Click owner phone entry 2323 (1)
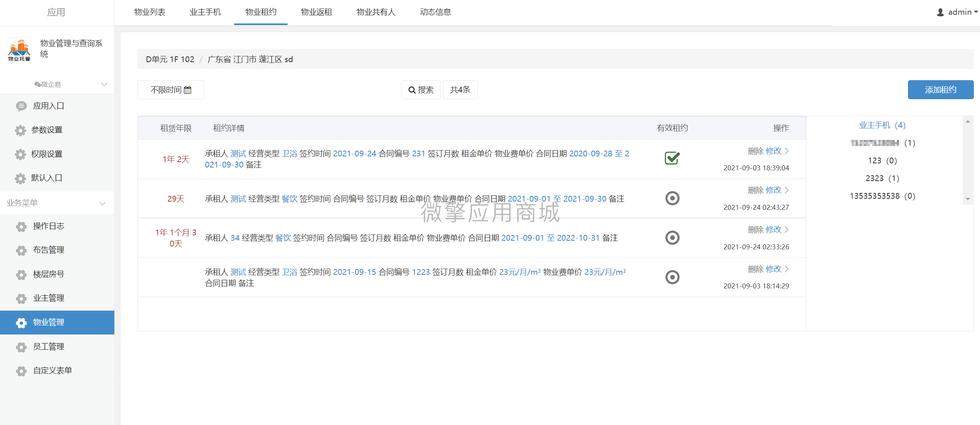The height and width of the screenshot is (425, 980). coord(882,178)
